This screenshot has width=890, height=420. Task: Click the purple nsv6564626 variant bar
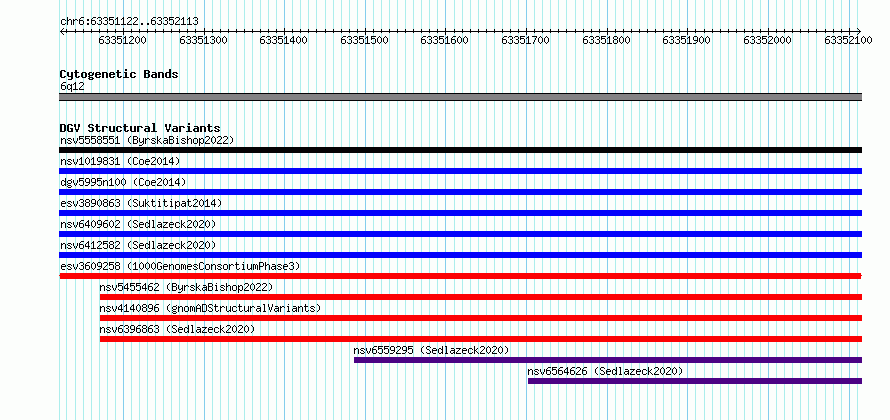tap(695, 381)
